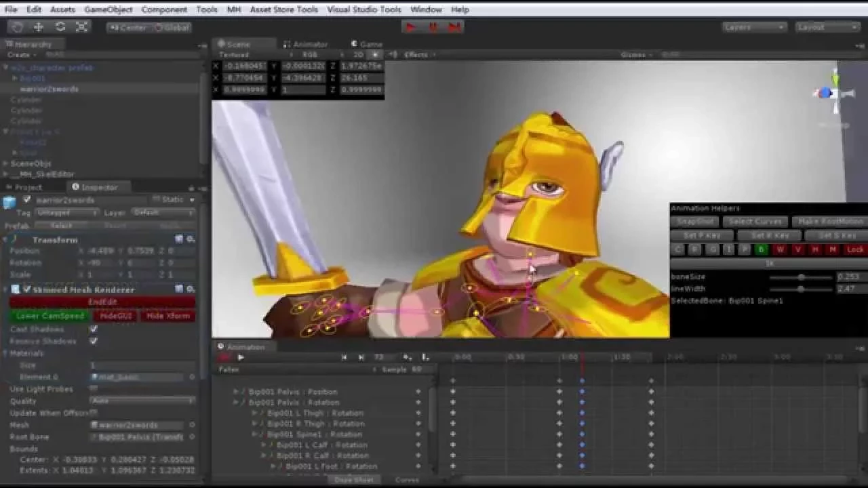The width and height of the screenshot is (868, 488).
Task: Open Transform component gear settings
Action: [191, 239]
